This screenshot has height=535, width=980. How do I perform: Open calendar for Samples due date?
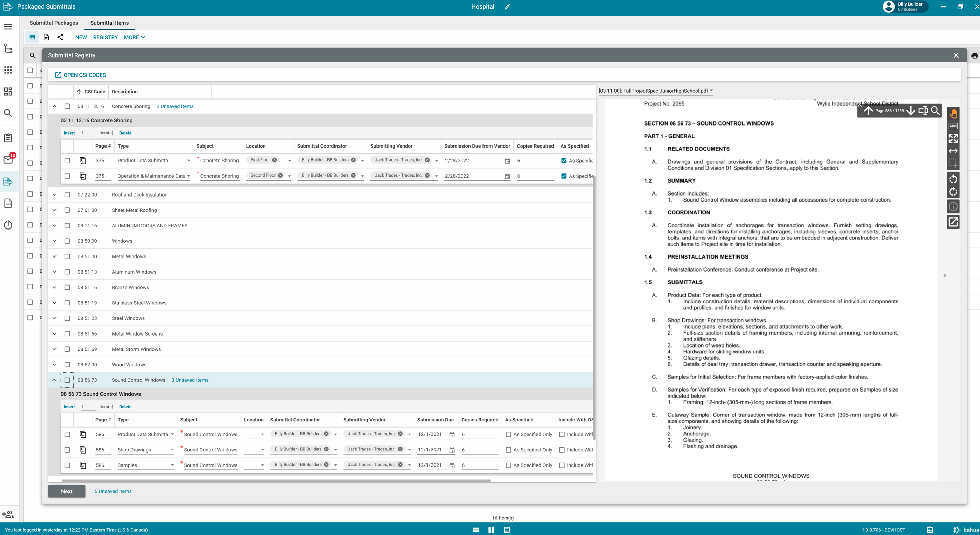click(x=452, y=465)
